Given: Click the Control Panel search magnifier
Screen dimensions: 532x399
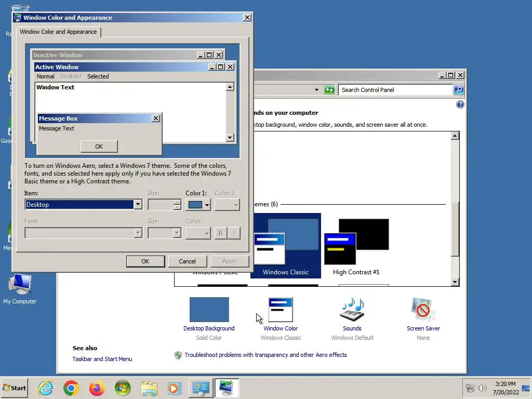Looking at the screenshot, I should (x=459, y=90).
